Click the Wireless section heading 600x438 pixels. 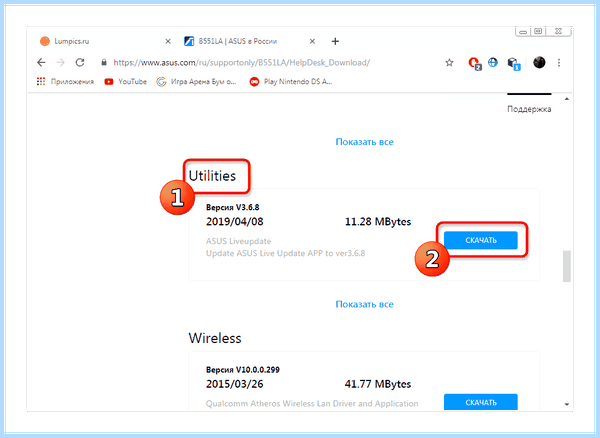(x=215, y=338)
